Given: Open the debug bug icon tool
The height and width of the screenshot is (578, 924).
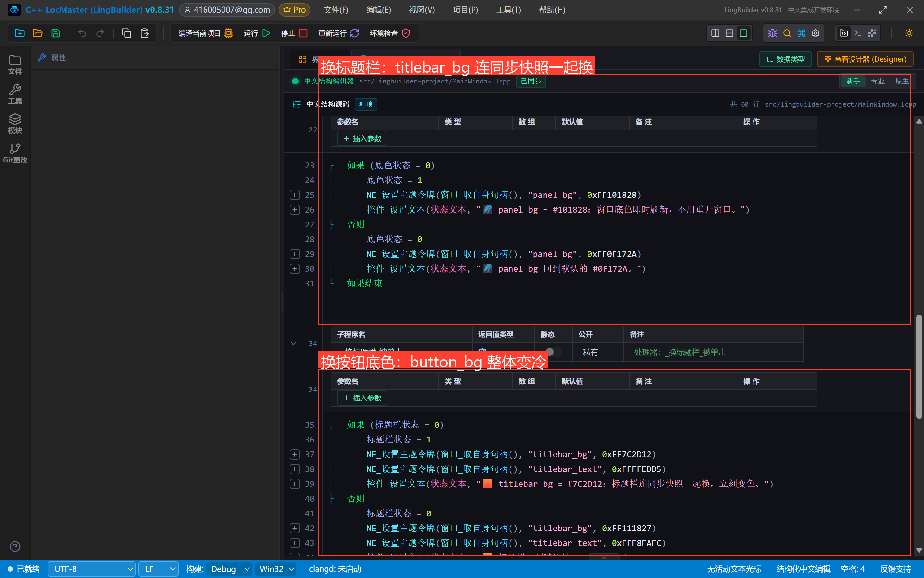Looking at the screenshot, I should click(772, 33).
